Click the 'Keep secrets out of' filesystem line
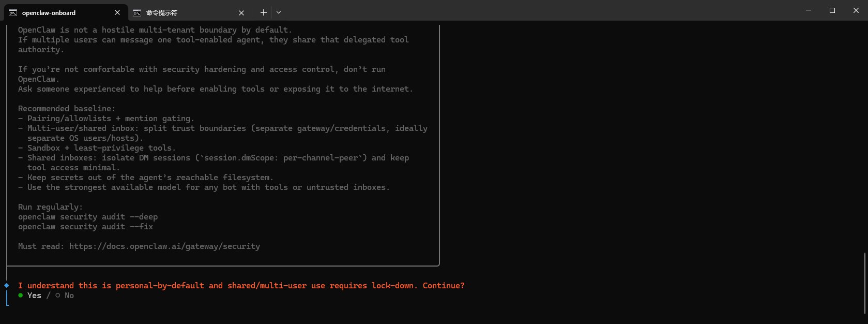Viewport: 868px width, 324px height. pyautogui.click(x=146, y=178)
